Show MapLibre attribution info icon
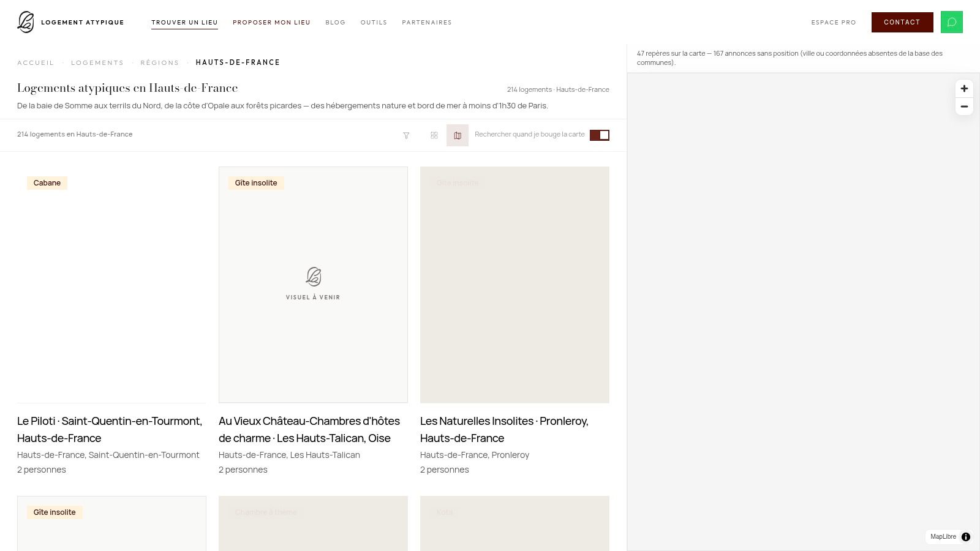This screenshot has height=551, width=980. coord(966,537)
